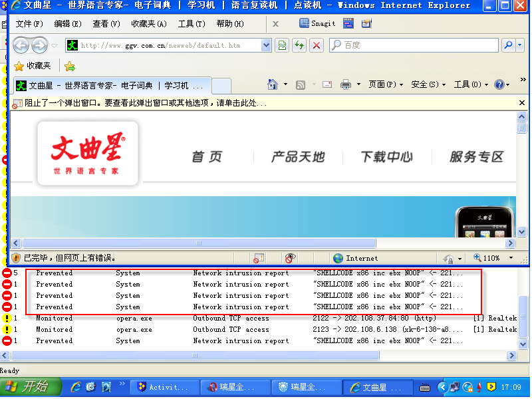Open the 下载中心 navigation link
The image size is (532, 399).
387,157
